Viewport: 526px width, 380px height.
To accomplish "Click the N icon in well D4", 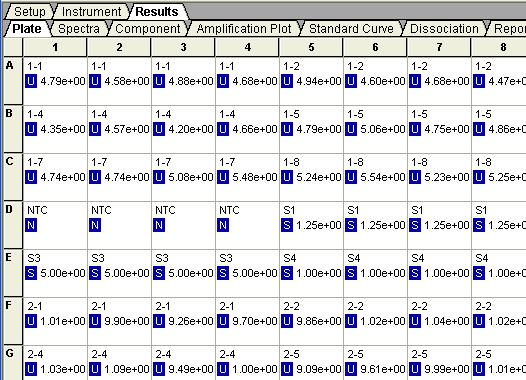I will tap(223, 225).
